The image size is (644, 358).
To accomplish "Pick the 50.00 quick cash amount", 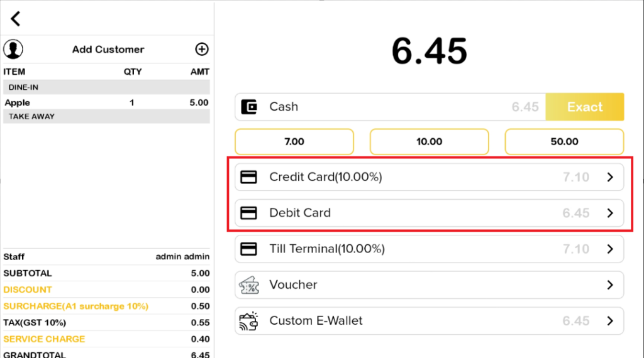I will (564, 142).
